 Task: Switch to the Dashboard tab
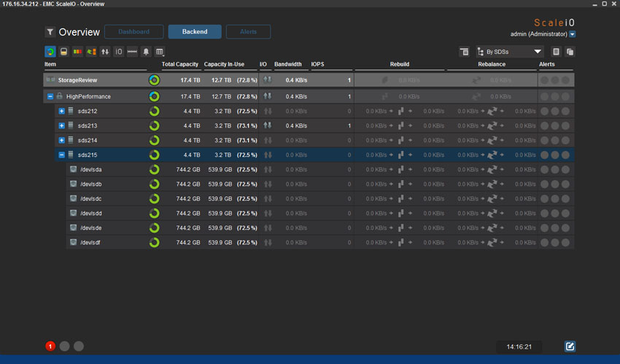[134, 31]
